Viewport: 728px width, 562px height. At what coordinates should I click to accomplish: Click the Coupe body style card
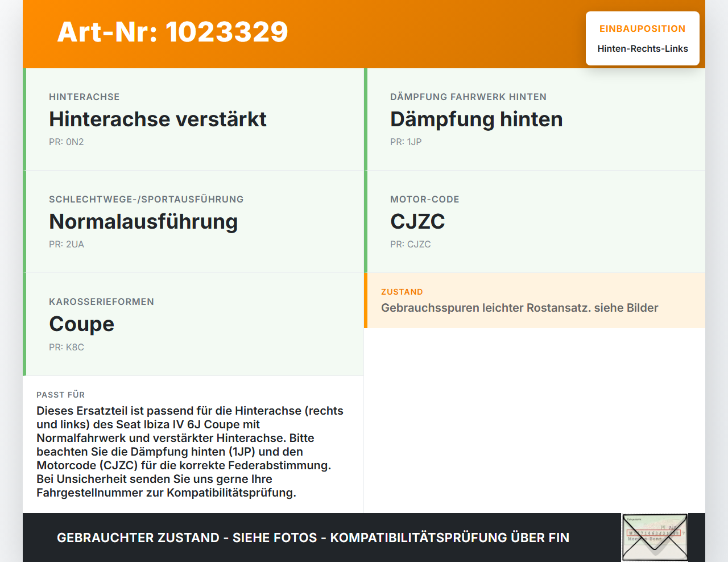[x=193, y=324]
